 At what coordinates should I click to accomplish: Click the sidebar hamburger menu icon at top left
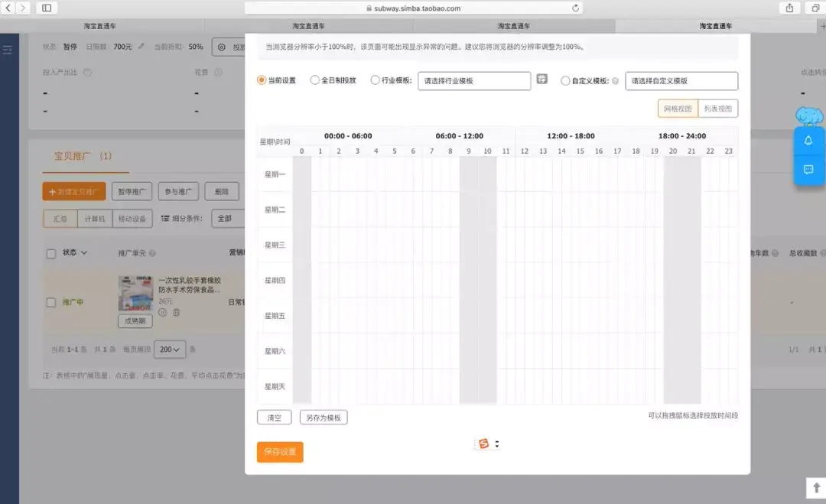[8, 47]
